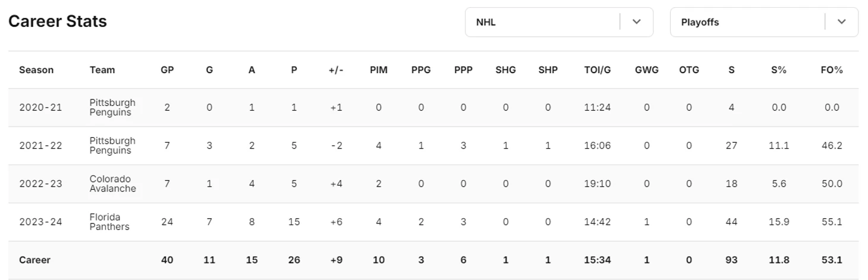Image resolution: width=868 pixels, height=280 pixels.
Task: Click the chevron arrow beside Playoffs
Action: 841,22
